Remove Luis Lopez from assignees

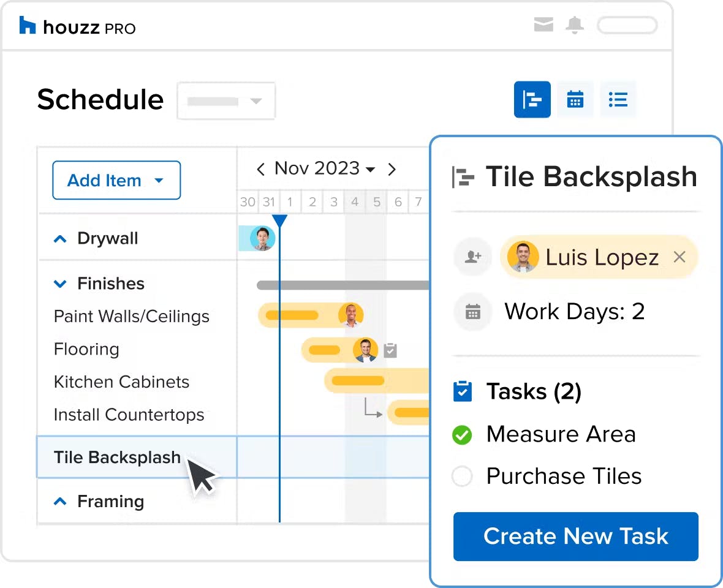[679, 257]
